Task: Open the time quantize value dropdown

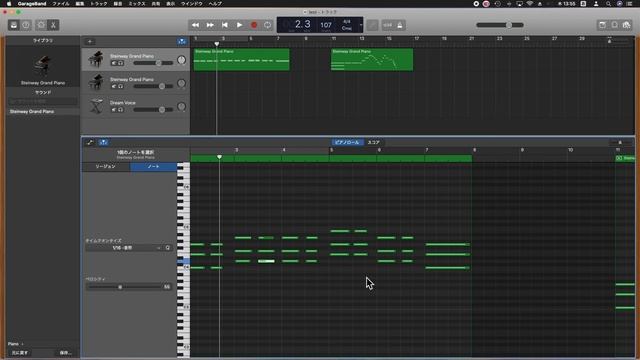Action: (x=124, y=248)
